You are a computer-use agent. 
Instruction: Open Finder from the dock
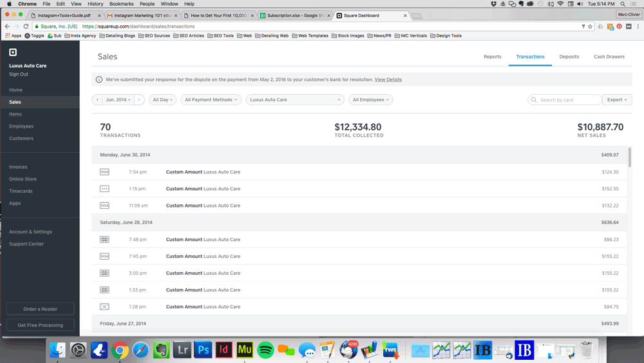point(57,350)
